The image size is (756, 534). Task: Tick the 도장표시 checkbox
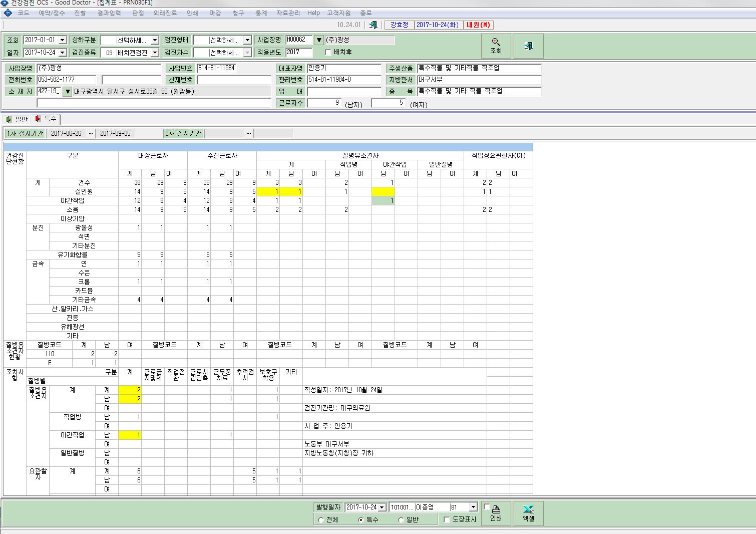447,520
